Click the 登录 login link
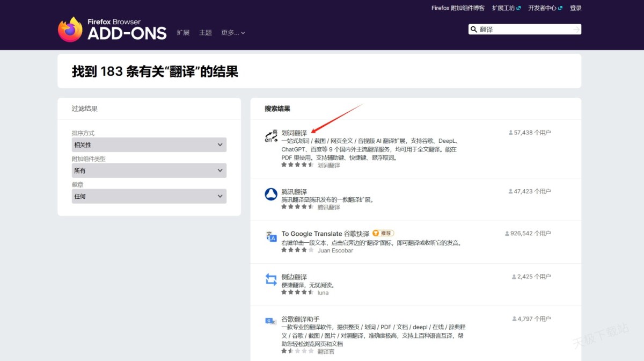The image size is (644, 361). point(575,8)
